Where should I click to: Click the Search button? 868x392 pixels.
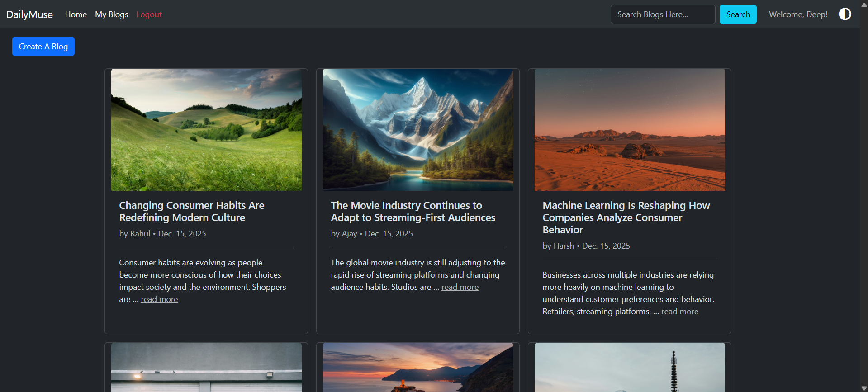[x=738, y=14]
